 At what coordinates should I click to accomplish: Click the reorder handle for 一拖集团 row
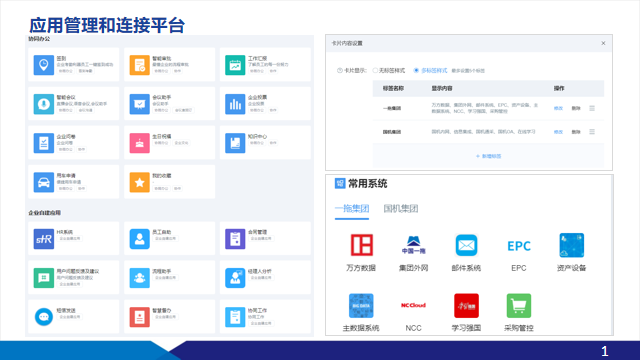pos(592,108)
